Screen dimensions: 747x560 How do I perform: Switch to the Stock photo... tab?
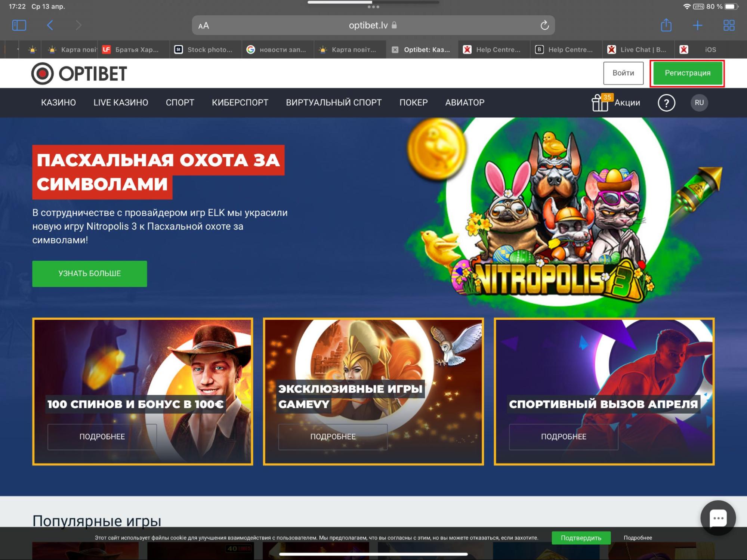coord(206,50)
